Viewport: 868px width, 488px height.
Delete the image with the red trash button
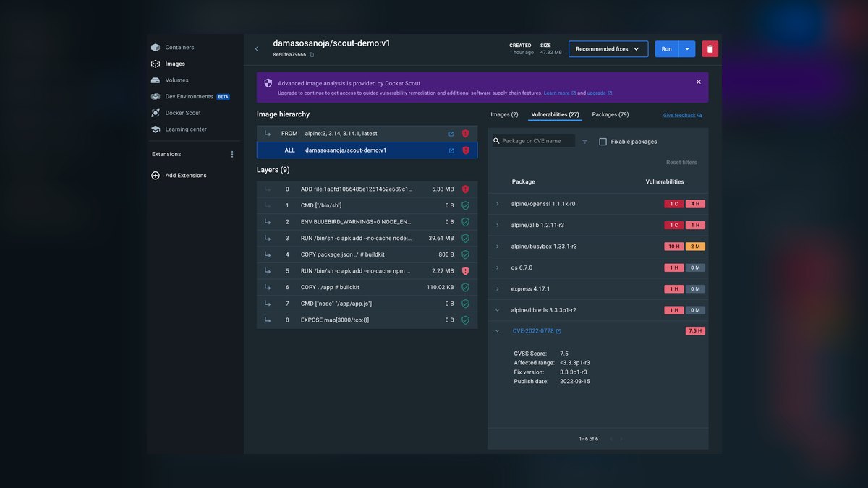coord(710,49)
